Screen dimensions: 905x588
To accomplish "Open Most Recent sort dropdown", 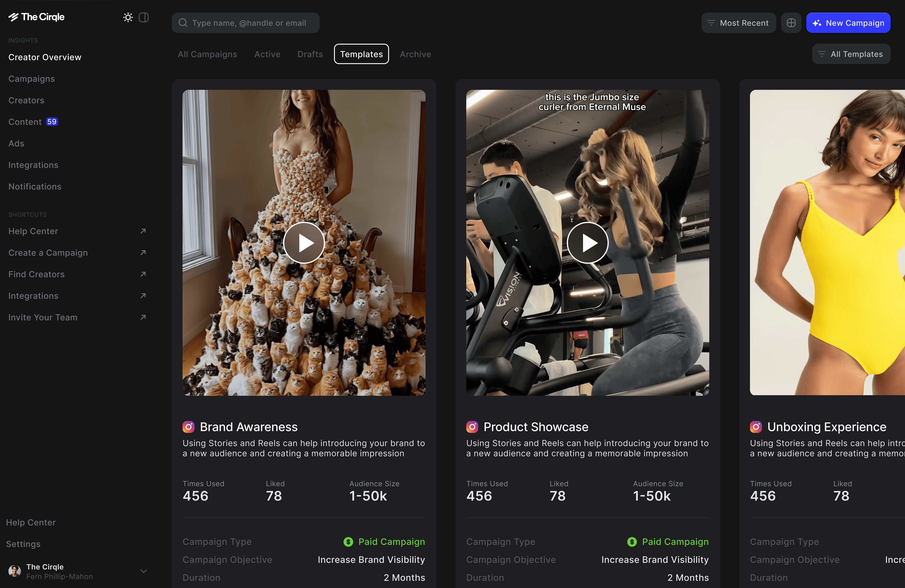I will [x=738, y=23].
